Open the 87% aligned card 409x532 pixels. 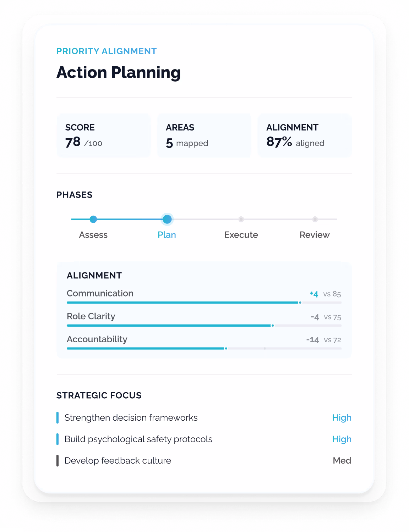305,135
